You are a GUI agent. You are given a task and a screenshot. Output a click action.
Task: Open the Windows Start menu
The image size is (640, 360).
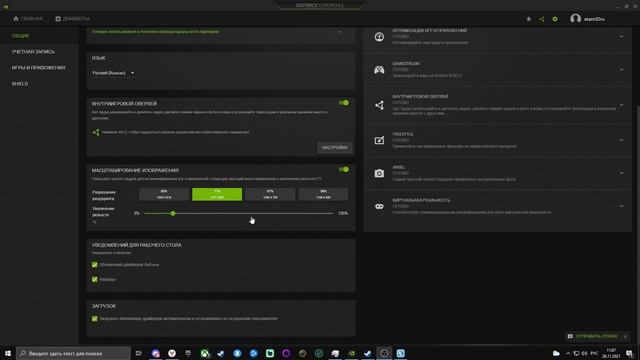pyautogui.click(x=8, y=353)
